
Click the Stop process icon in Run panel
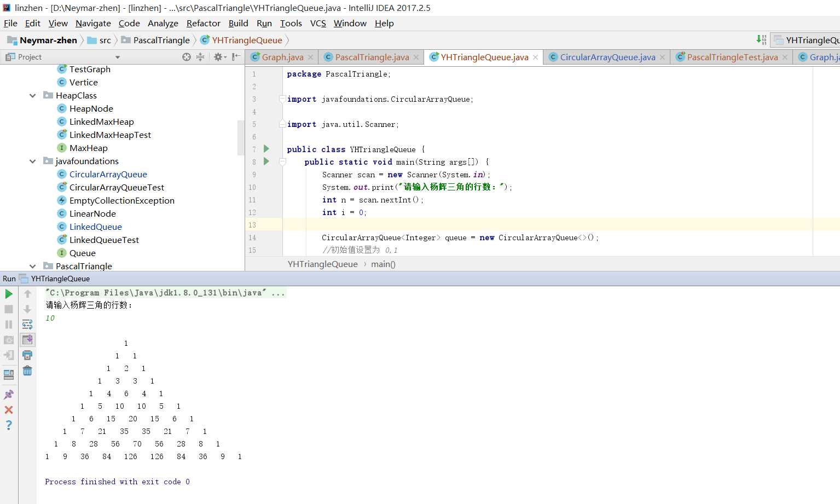[9, 309]
